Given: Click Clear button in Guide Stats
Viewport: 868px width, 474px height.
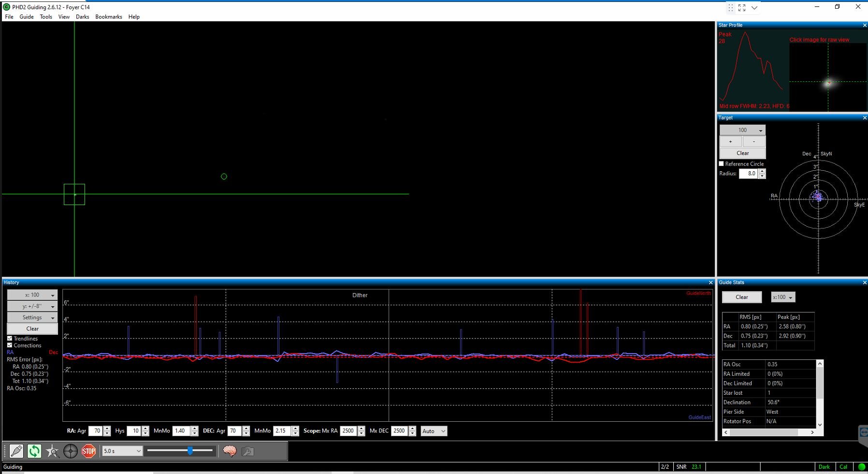Looking at the screenshot, I should click(x=742, y=297).
